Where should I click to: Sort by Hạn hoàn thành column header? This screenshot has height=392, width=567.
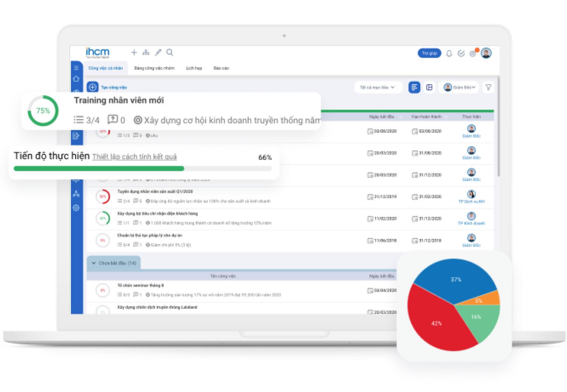coord(426,117)
